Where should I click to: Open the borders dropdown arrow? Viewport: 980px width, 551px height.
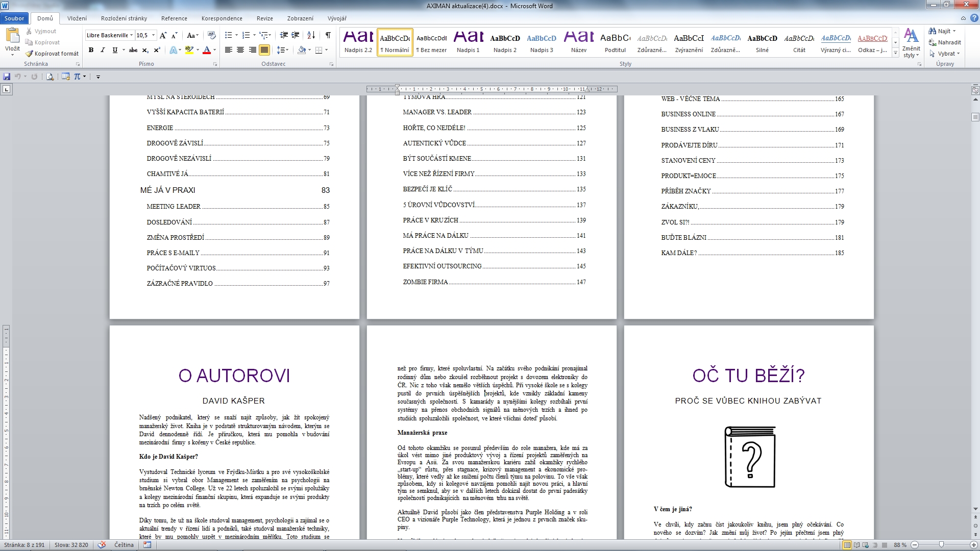tap(327, 50)
